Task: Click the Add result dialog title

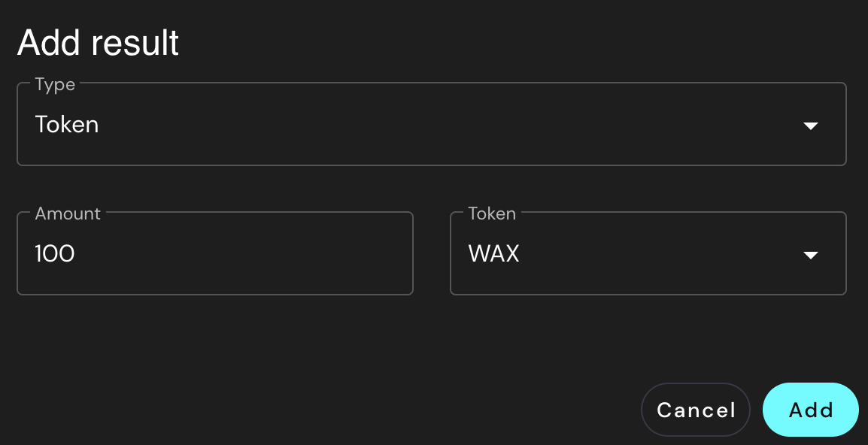Action: click(x=98, y=43)
